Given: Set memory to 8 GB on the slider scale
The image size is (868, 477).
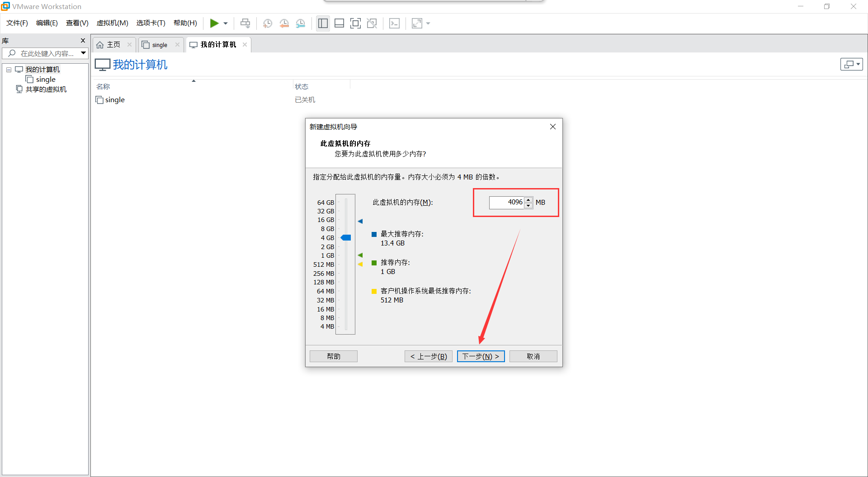Looking at the screenshot, I should coord(346,229).
